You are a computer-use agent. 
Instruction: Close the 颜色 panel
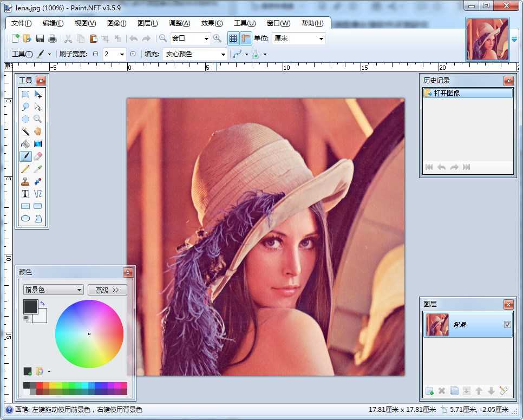click(128, 273)
